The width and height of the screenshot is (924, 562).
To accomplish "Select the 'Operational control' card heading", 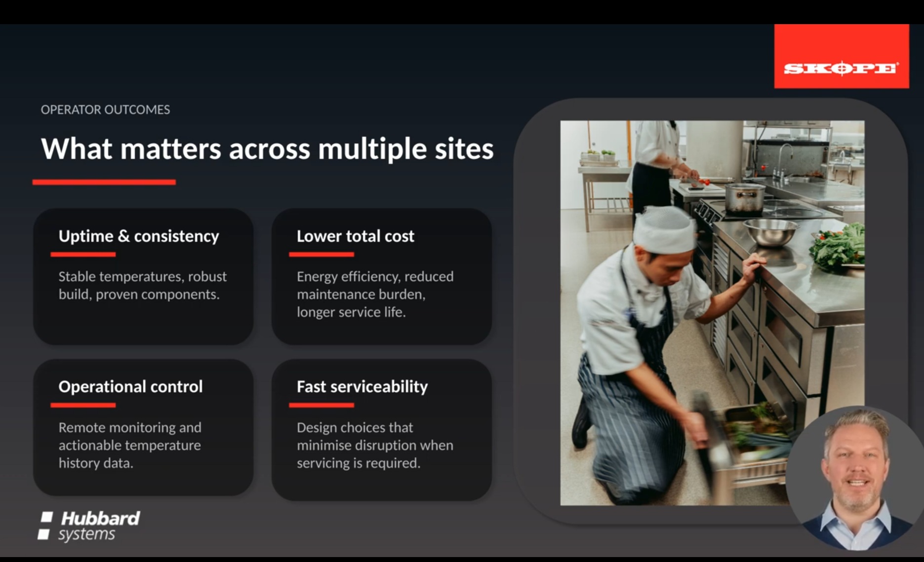I will coord(130,386).
